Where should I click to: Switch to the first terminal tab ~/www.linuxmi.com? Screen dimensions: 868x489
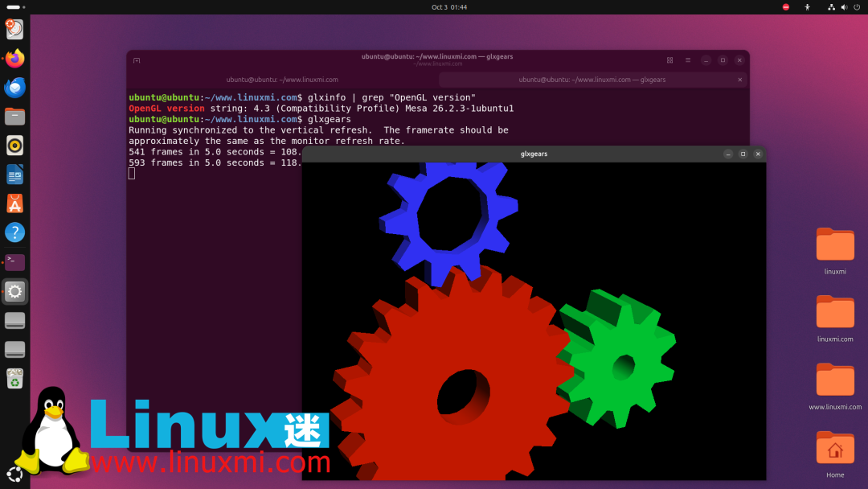[x=282, y=80]
